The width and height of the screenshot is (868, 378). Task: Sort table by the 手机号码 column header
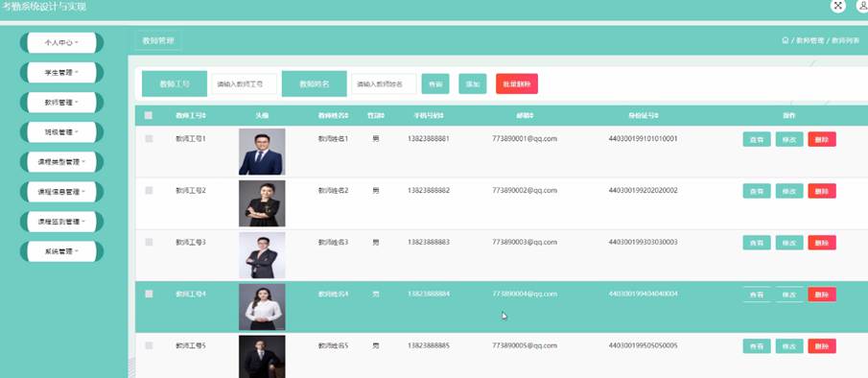(429, 116)
